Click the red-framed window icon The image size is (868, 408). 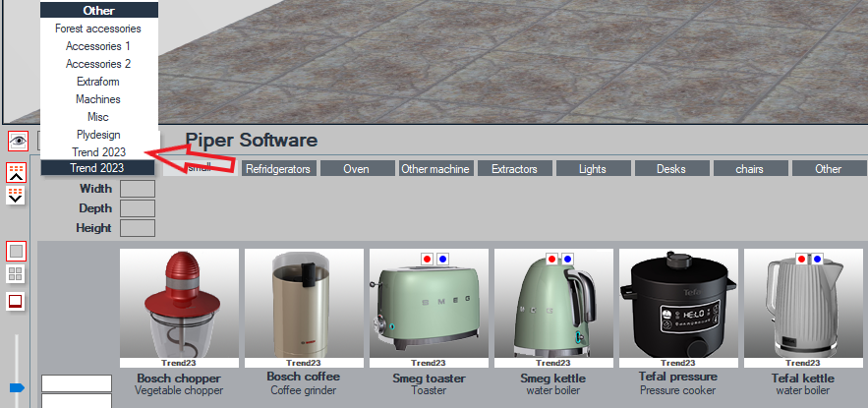click(x=17, y=301)
